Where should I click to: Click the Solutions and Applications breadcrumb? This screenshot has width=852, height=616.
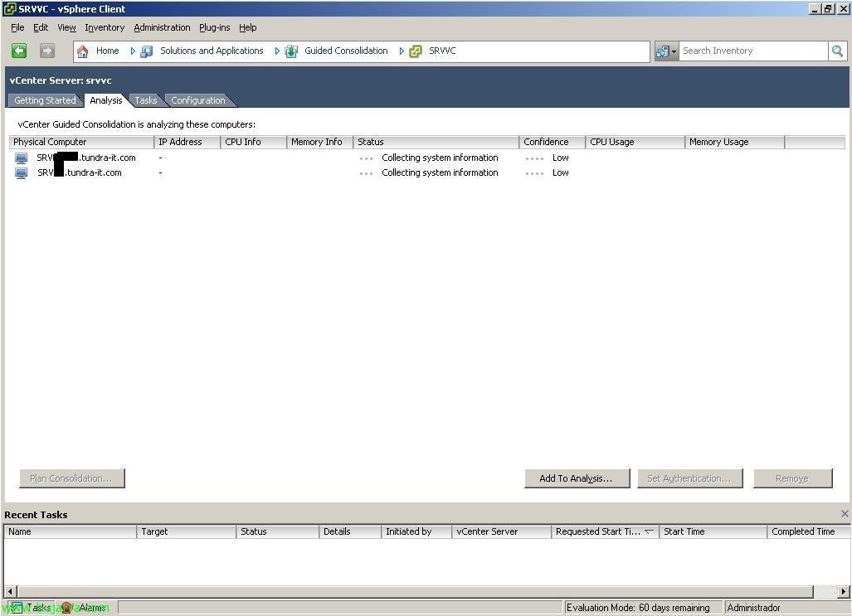pyautogui.click(x=212, y=51)
